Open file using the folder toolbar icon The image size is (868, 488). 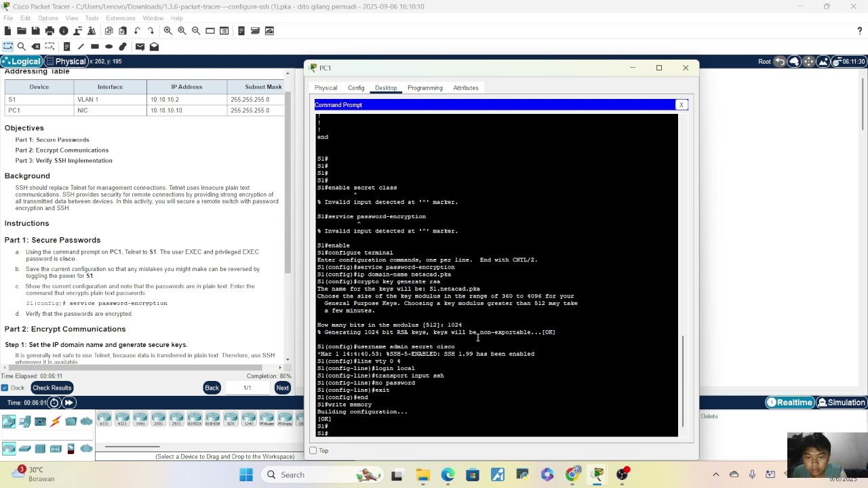[22, 30]
